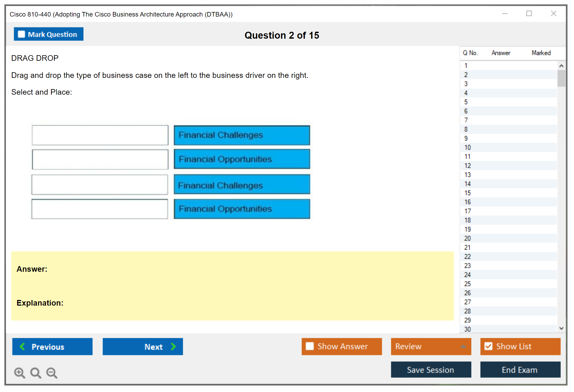Close the exam window
Viewport: 574px width, 392px height.
tap(553, 14)
